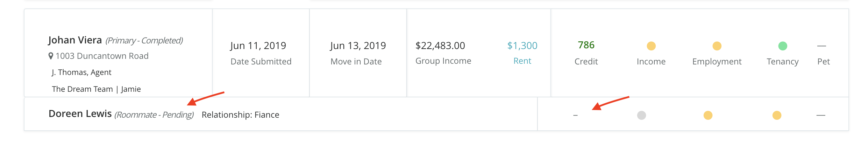Click The Dream Team | Jamie text

(x=97, y=89)
